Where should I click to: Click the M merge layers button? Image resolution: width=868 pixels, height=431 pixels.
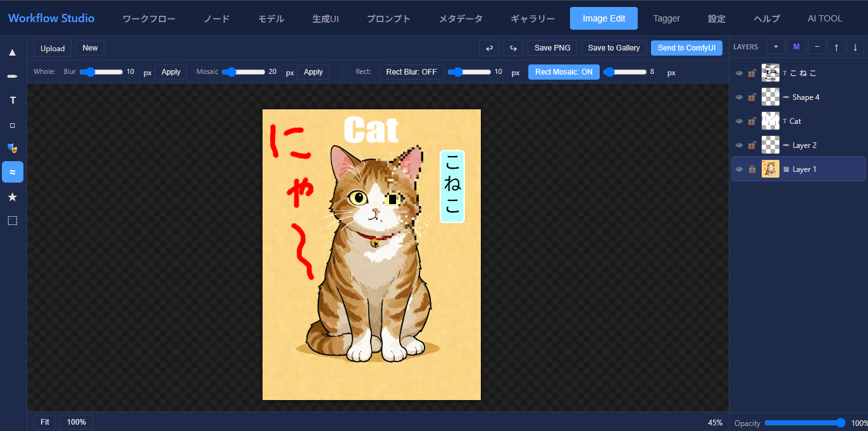[797, 47]
